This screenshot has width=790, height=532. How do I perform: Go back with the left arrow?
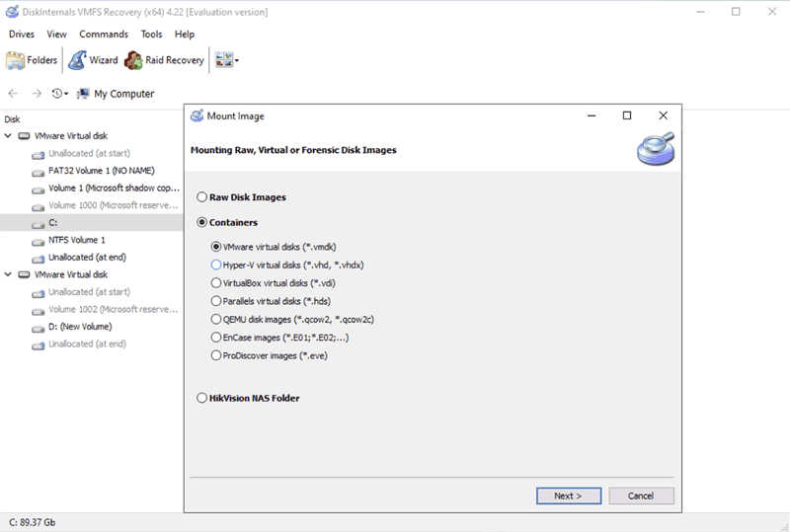(13, 93)
